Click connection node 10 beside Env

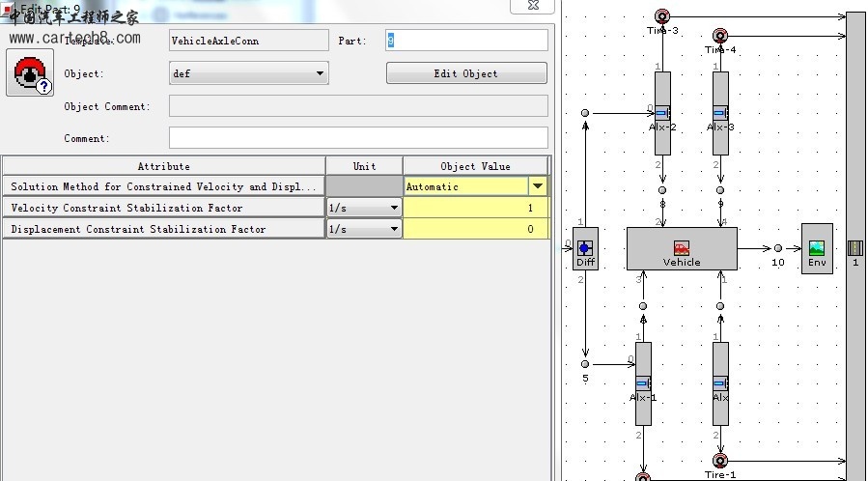778,248
